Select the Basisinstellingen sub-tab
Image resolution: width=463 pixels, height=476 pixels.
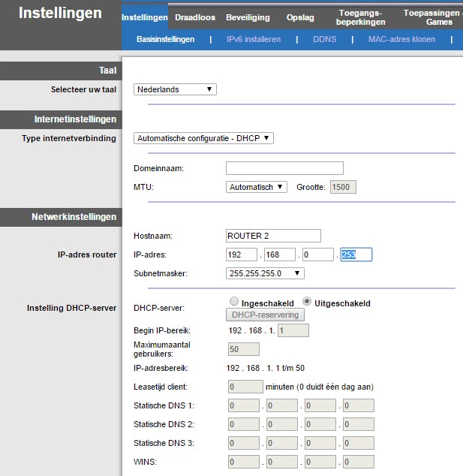click(x=165, y=39)
